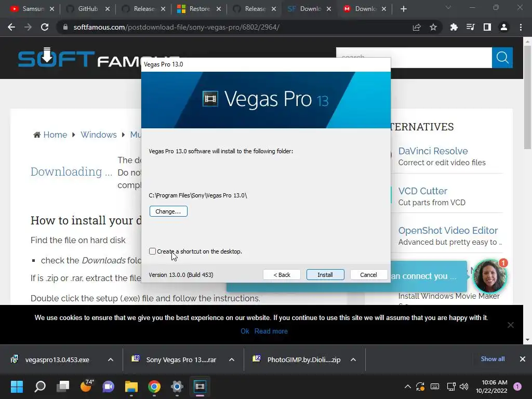Open Windows taskbar search
Image resolution: width=532 pixels, height=399 pixels.
point(40,387)
